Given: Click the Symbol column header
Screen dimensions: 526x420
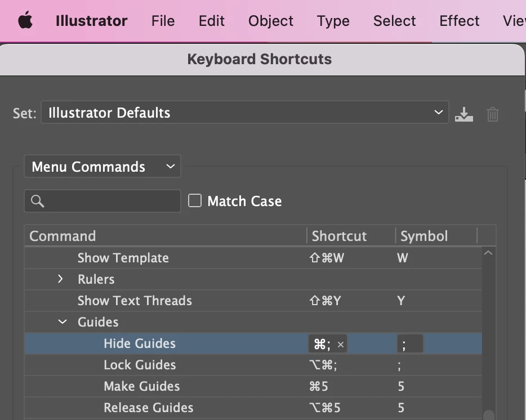Looking at the screenshot, I should point(424,236).
